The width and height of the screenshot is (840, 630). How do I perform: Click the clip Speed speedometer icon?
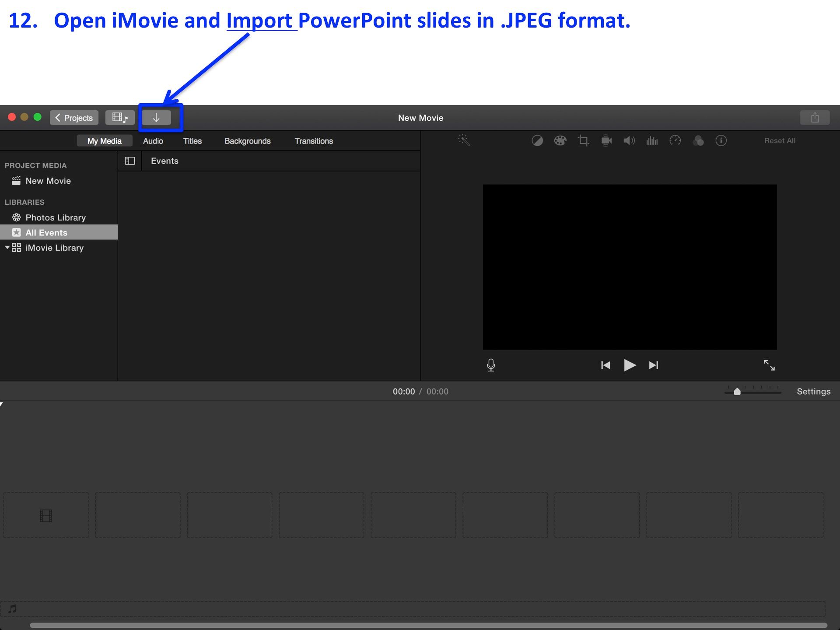pyautogui.click(x=675, y=140)
